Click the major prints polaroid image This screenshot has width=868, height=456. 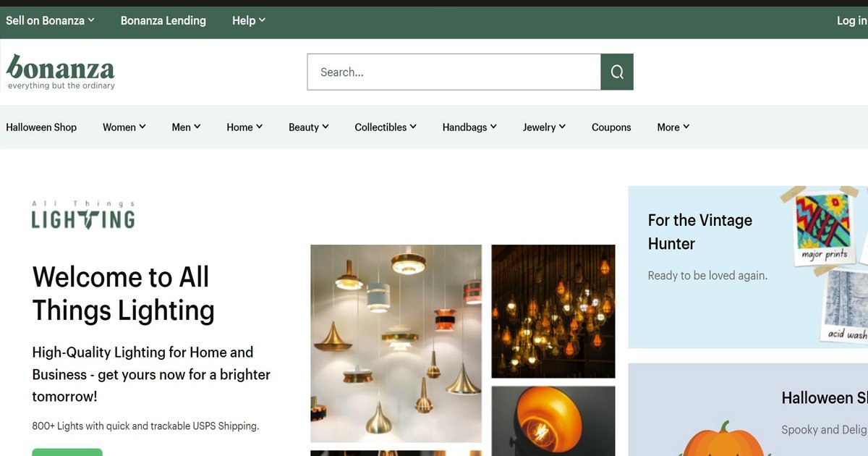pyautogui.click(x=823, y=228)
